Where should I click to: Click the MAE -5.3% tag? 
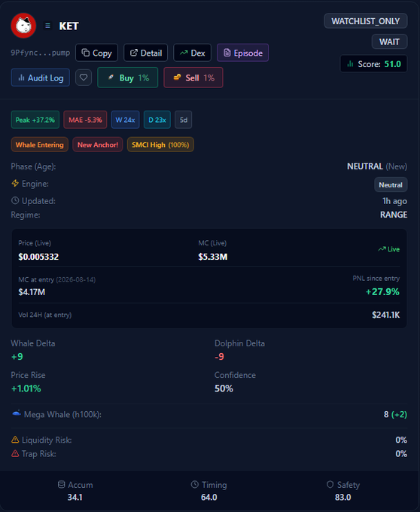[85, 120]
